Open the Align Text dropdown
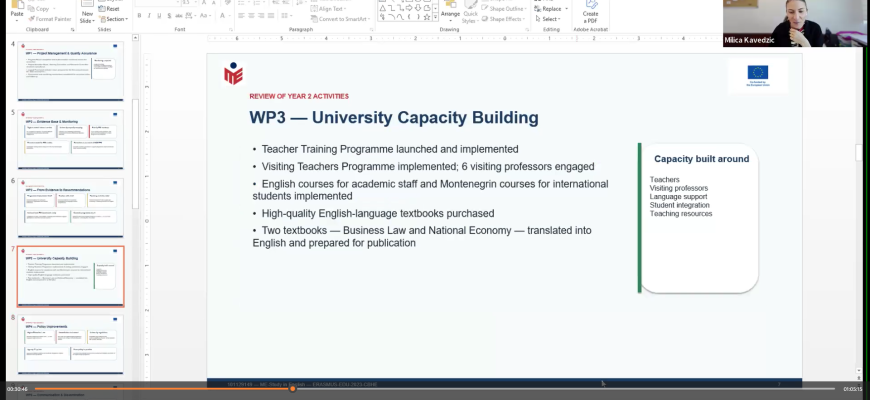This screenshot has width=870, height=400. (328, 9)
